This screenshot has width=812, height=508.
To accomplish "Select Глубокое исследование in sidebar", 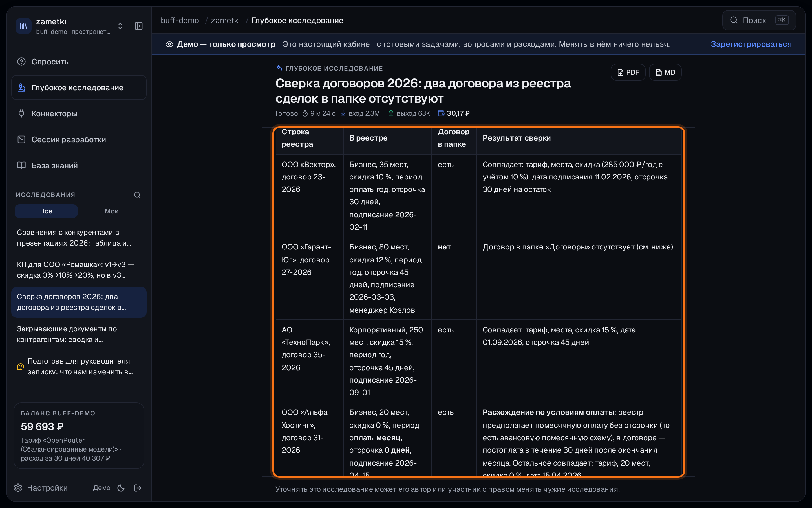I will pos(79,87).
